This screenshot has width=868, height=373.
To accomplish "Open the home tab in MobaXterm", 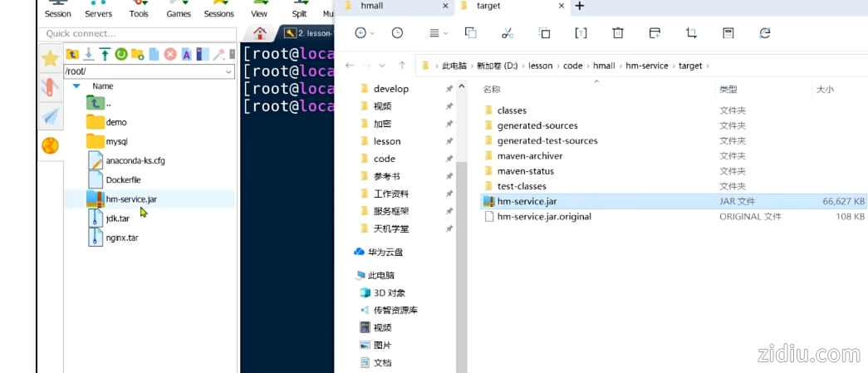I will [260, 33].
